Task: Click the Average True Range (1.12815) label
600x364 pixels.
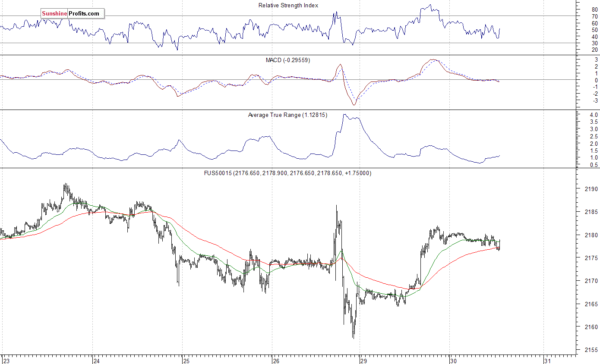Action: click(x=287, y=115)
